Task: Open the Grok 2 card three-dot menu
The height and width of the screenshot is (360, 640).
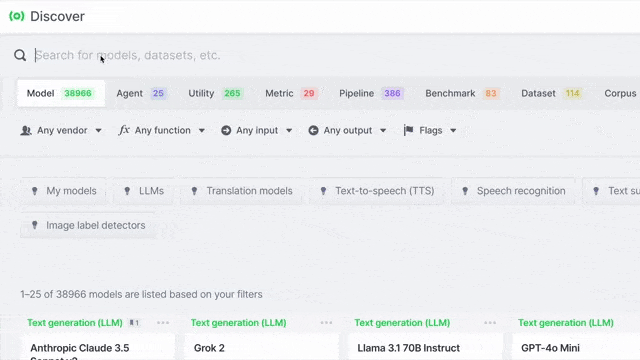Action: (x=327, y=323)
